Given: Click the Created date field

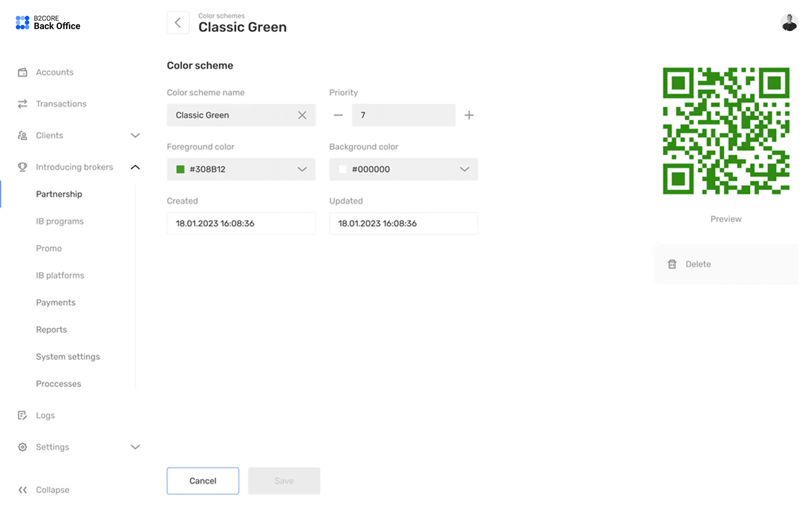Looking at the screenshot, I should pyautogui.click(x=241, y=223).
